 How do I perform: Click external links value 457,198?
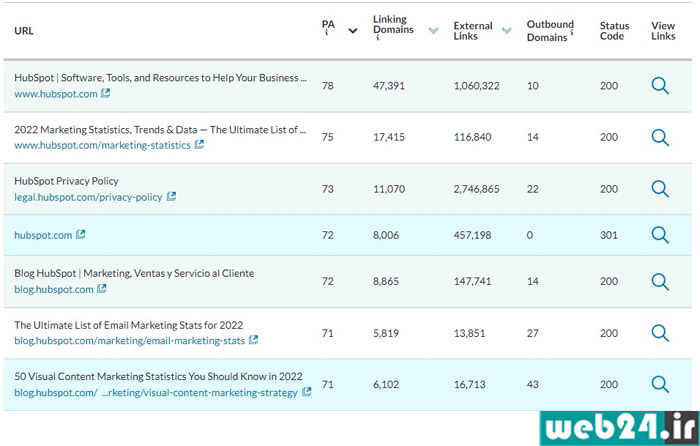472,235
